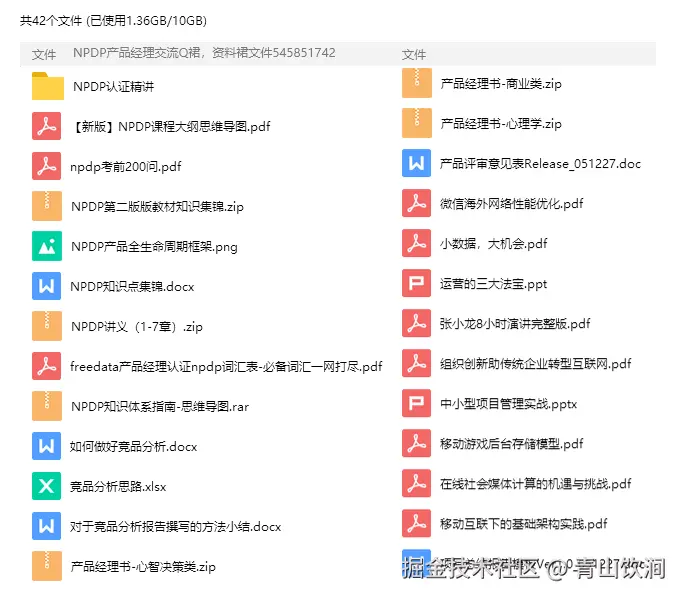Select zip icon for 产品经理书-心智决策类.zip
Viewport: 684px width, 599px height.
[x=47, y=566]
